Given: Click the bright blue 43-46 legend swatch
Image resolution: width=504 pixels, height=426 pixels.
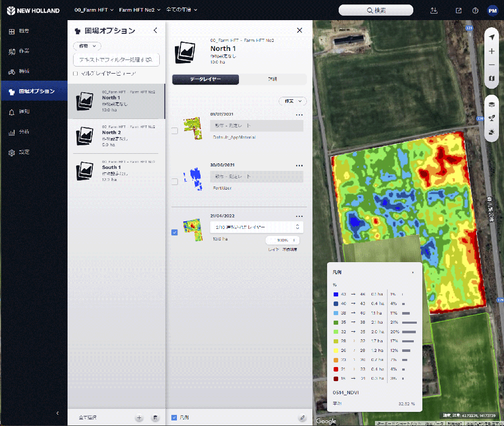Looking at the screenshot, I should tap(336, 294).
